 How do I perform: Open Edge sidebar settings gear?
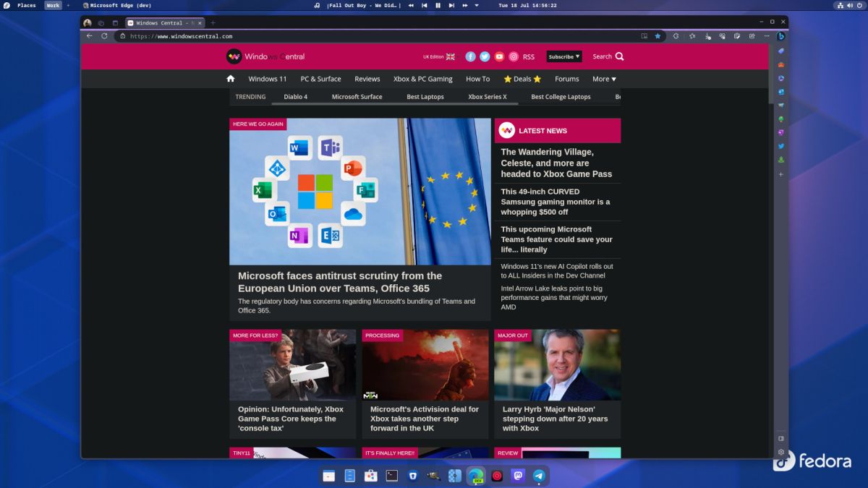coord(781,452)
